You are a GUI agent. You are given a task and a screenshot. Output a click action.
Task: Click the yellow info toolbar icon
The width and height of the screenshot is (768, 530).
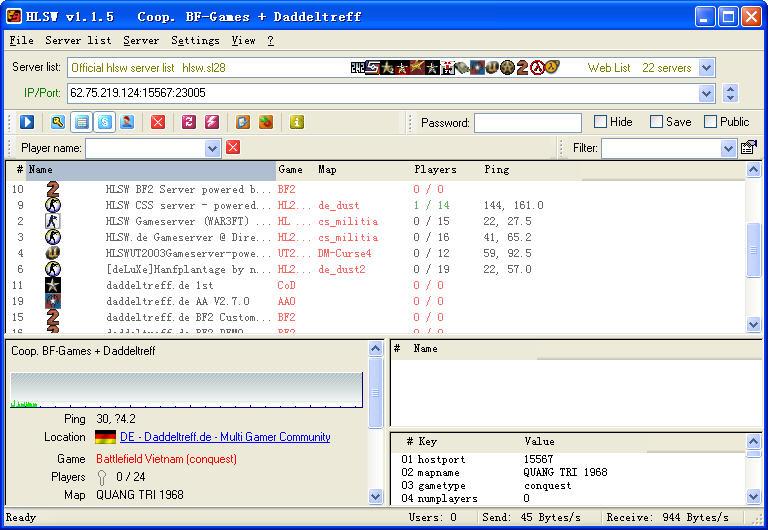[x=296, y=122]
